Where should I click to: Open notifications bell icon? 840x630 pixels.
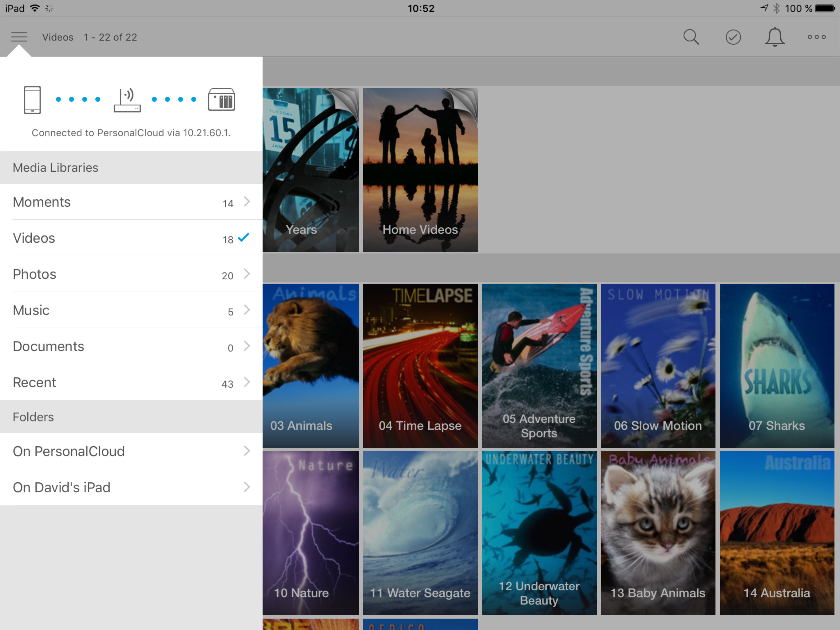pyautogui.click(x=774, y=37)
